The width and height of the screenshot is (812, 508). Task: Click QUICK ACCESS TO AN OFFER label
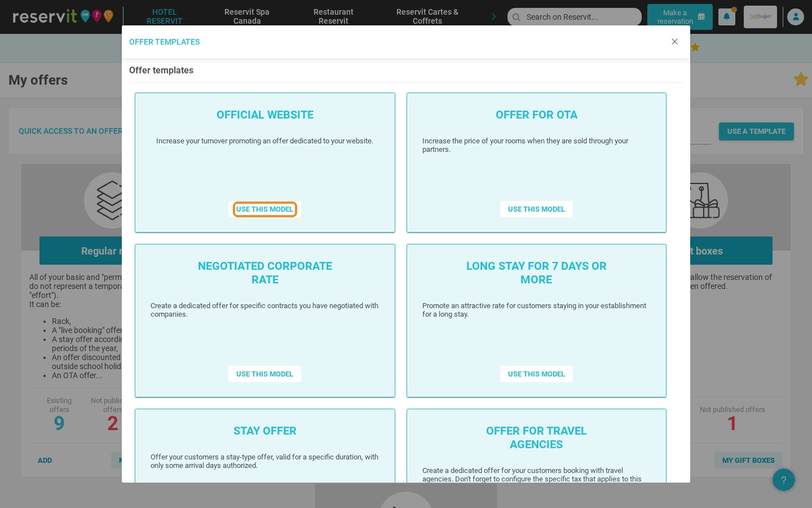tap(70, 131)
